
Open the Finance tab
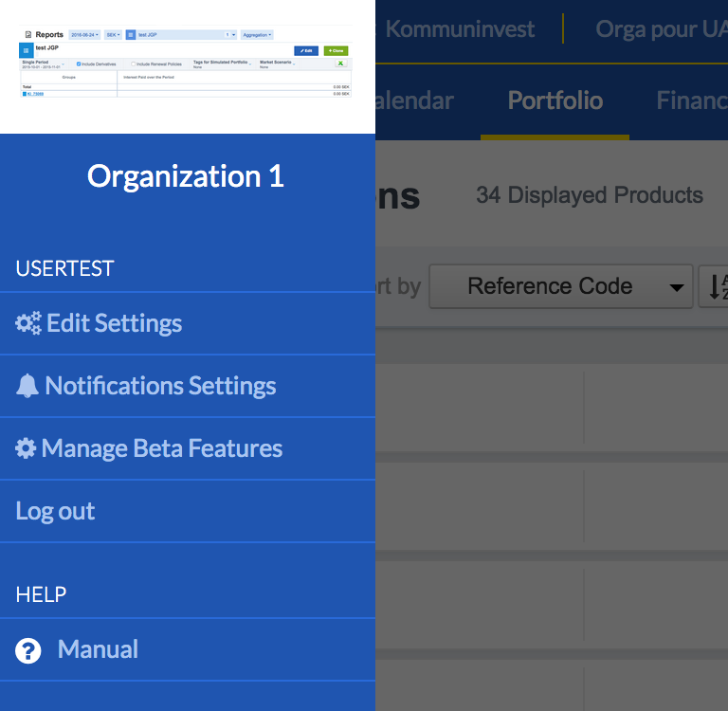coord(692,100)
